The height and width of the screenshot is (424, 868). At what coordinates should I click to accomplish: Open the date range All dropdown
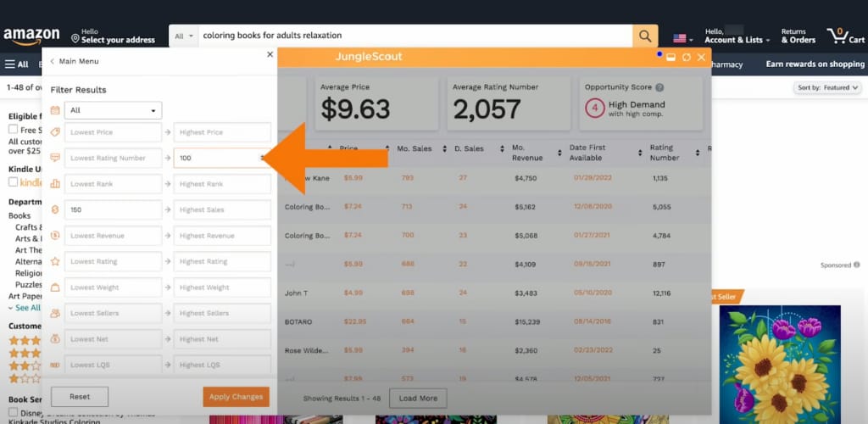pos(113,110)
